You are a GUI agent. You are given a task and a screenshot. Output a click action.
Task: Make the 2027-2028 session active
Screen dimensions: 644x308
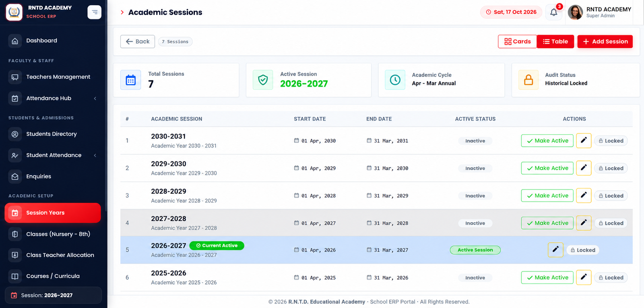point(547,223)
